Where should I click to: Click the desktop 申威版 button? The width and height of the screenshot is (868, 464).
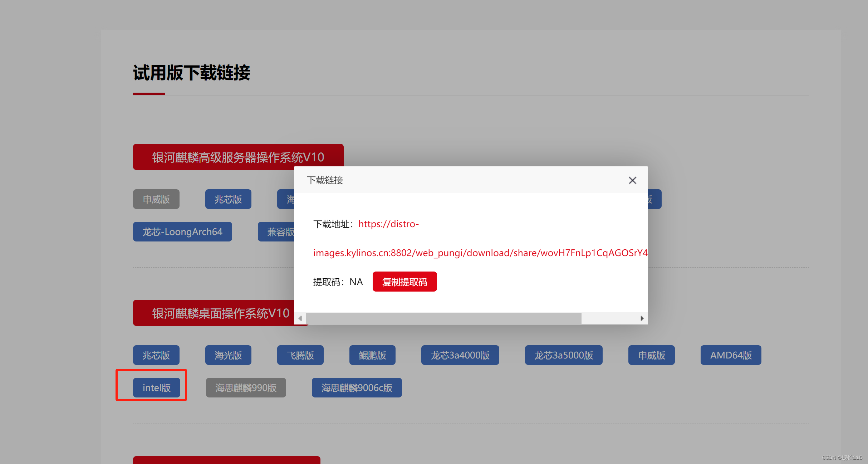(651, 355)
